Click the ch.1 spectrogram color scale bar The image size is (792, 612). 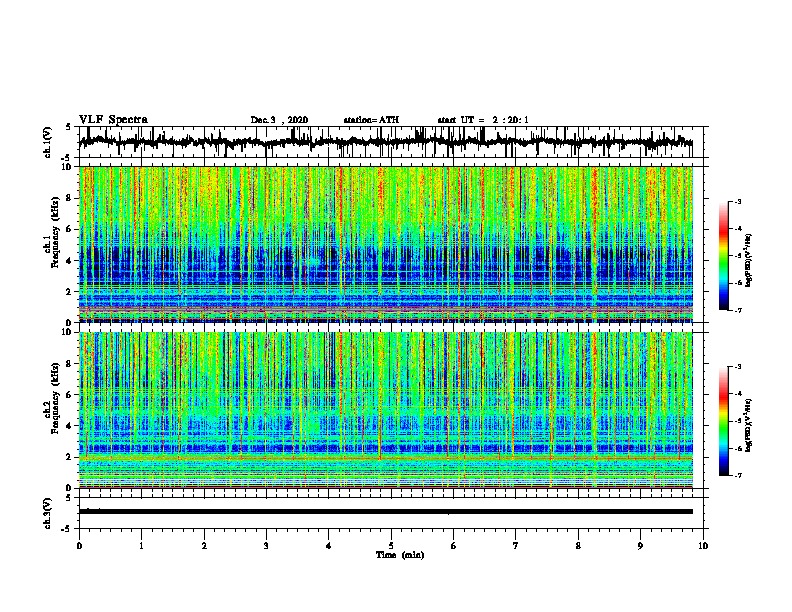coord(723,256)
